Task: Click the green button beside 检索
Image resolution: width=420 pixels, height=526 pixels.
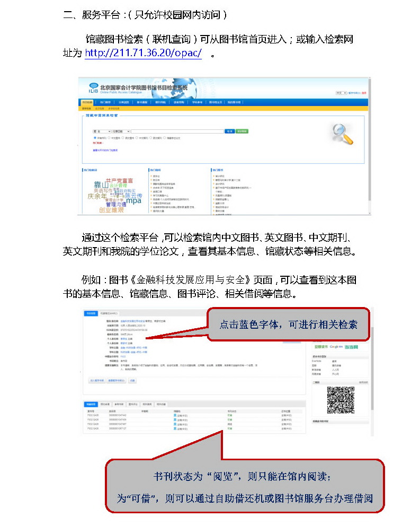Action: click(242, 131)
